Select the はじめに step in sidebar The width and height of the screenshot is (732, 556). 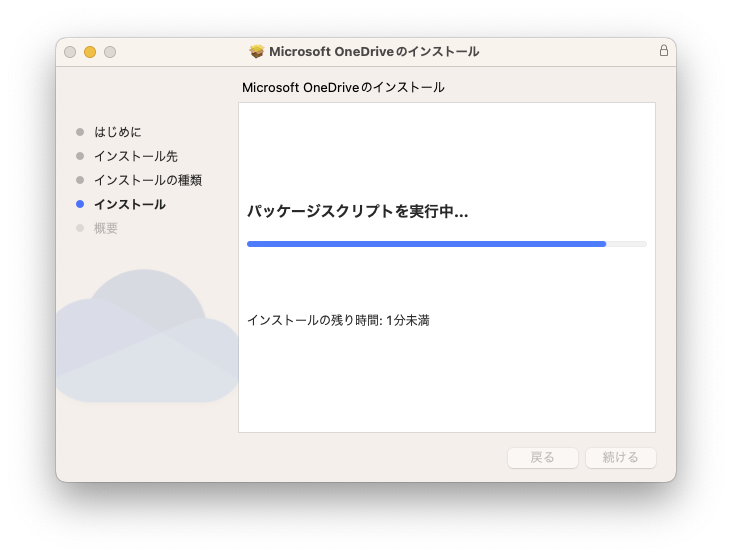[118, 132]
